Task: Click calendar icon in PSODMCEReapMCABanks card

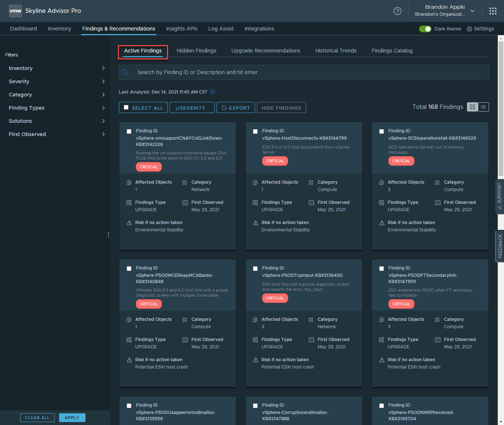Action: 185,340
